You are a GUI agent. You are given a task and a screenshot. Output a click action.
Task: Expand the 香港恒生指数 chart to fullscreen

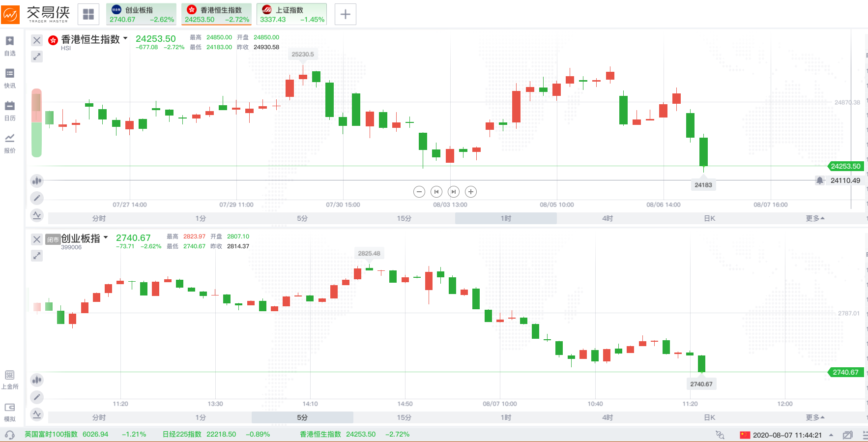(x=37, y=57)
